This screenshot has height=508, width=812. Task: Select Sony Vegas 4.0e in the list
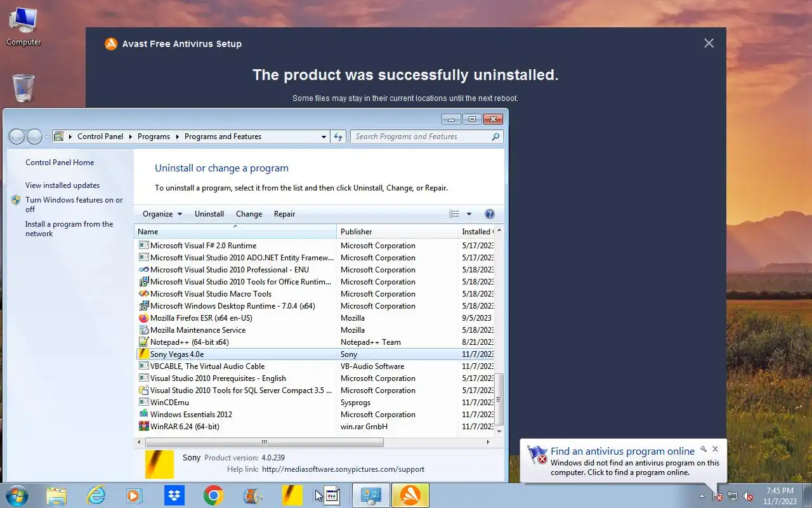click(x=315, y=354)
